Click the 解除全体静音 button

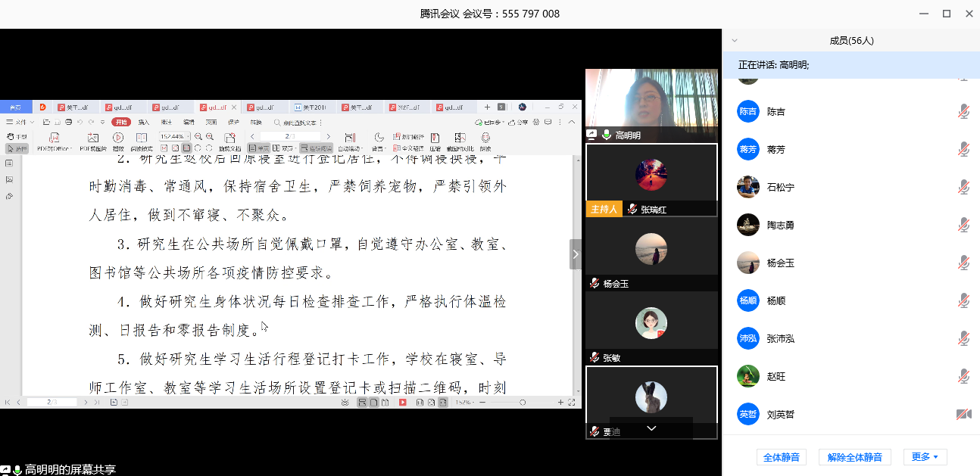coord(854,457)
